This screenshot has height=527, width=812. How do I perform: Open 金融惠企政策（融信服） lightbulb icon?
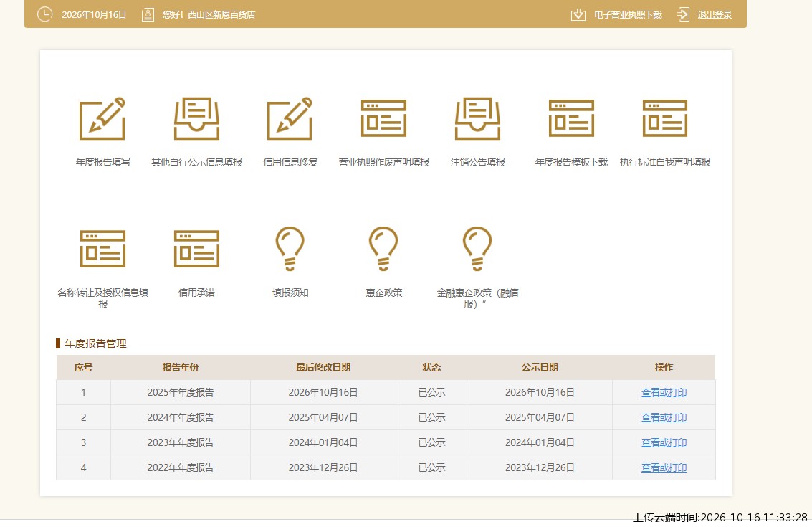[x=477, y=249]
